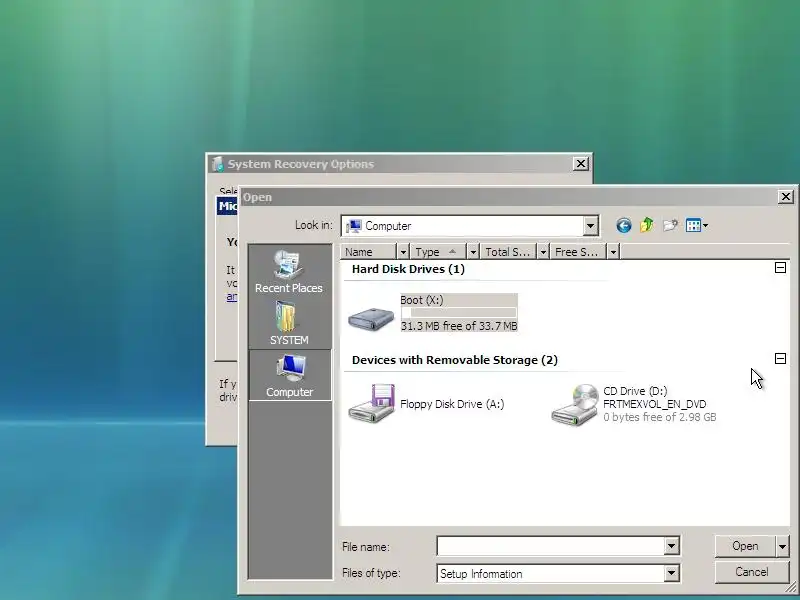Screen dimensions: 800x600
Task: Click the 0 bytes free of 2.98 GB text
Action: tap(660, 417)
